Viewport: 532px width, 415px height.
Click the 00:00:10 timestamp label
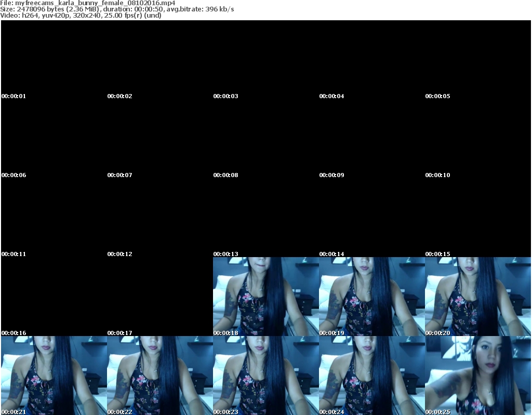click(x=437, y=175)
